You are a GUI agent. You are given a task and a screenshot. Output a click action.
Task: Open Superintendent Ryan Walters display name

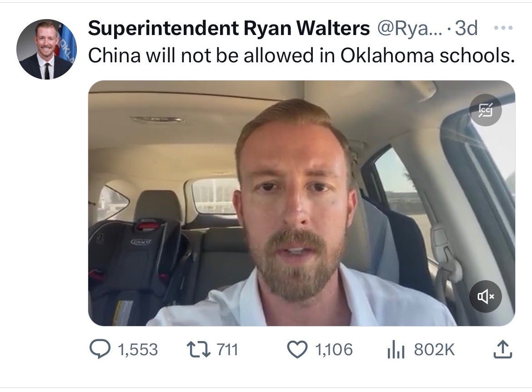click(x=229, y=28)
